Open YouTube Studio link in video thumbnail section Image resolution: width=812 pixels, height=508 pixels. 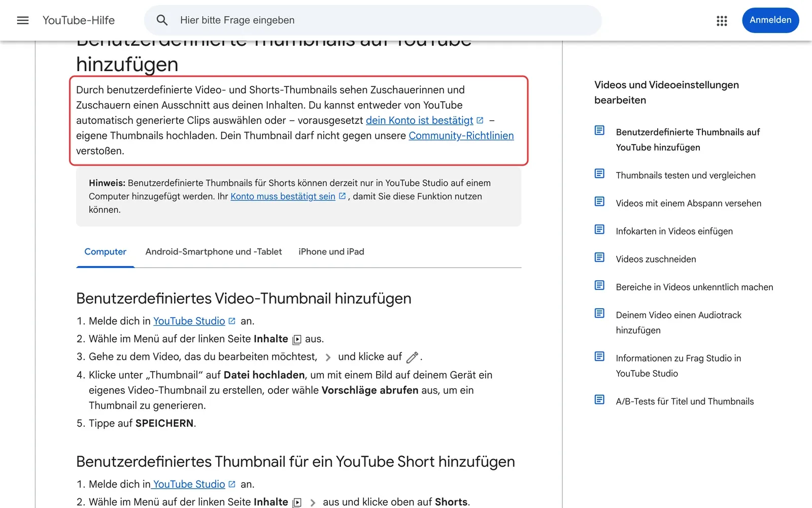click(189, 321)
